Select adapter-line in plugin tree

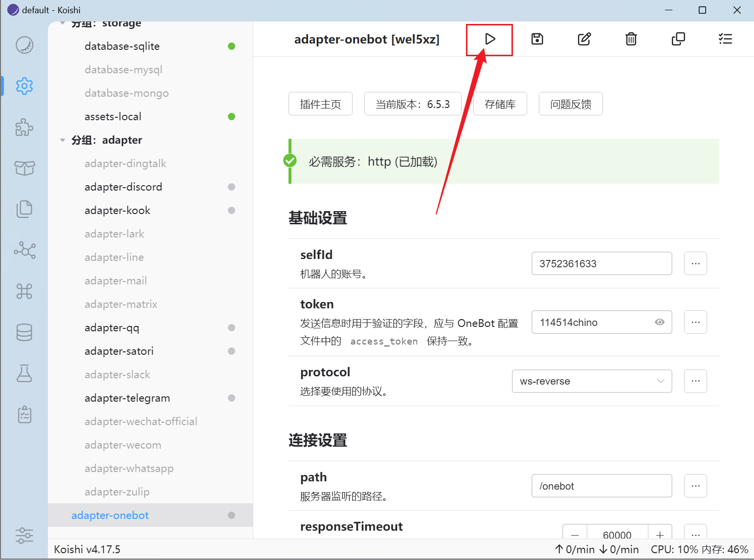click(x=150, y=258)
